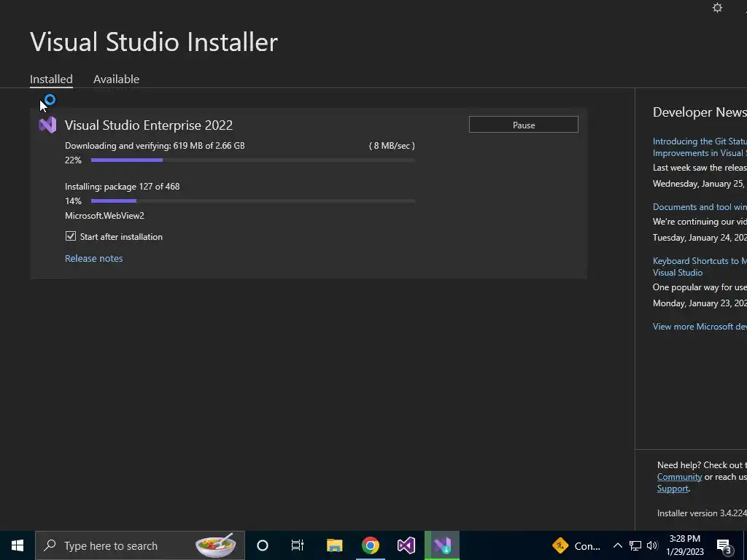Click the Installer version text
747x560 pixels.
(x=702, y=513)
